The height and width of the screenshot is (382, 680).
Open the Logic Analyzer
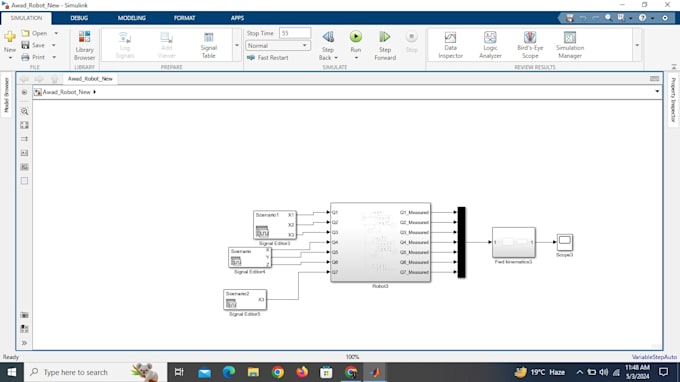click(x=490, y=45)
